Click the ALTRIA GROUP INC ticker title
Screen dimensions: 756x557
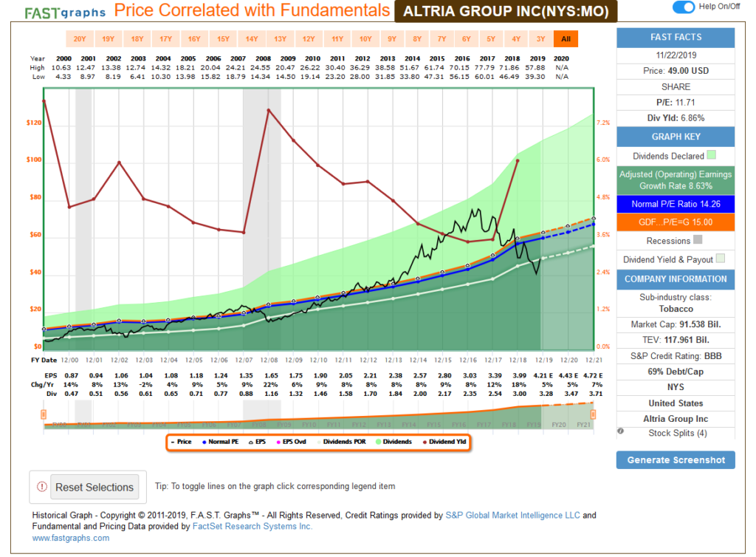506,11
